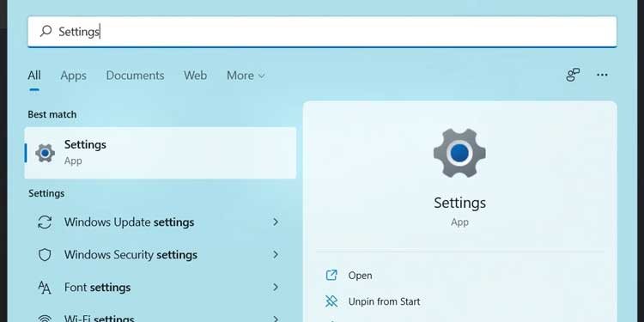This screenshot has width=644, height=322.
Task: Click the Settings section heading
Action: coord(46,193)
